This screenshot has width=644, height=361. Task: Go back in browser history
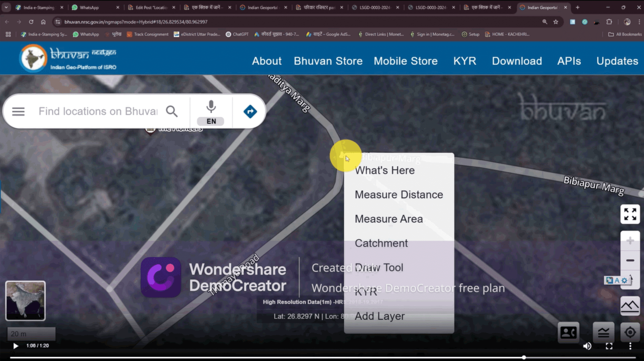7,22
